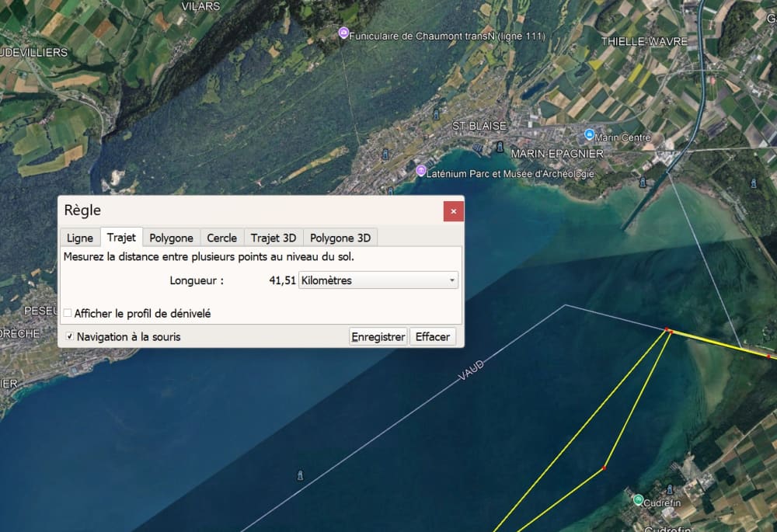Click the red path vertex in the lake
Image resolution: width=777 pixels, height=532 pixels.
pyautogui.click(x=604, y=468)
